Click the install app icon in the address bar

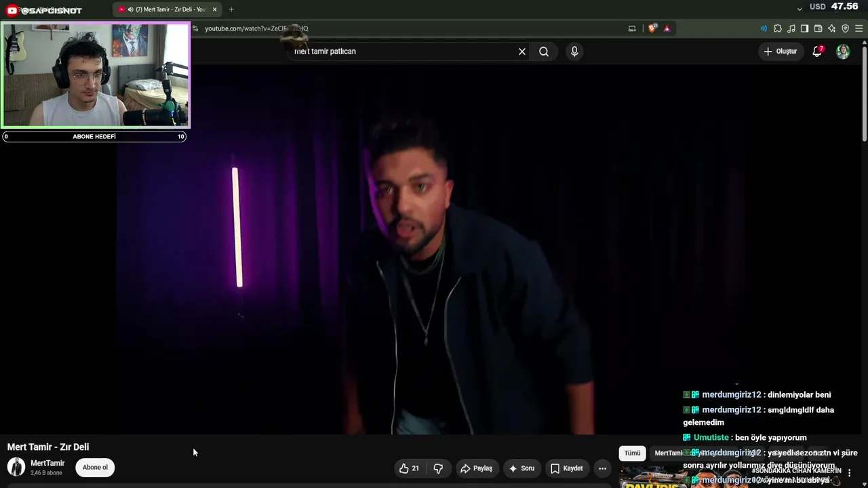click(632, 28)
